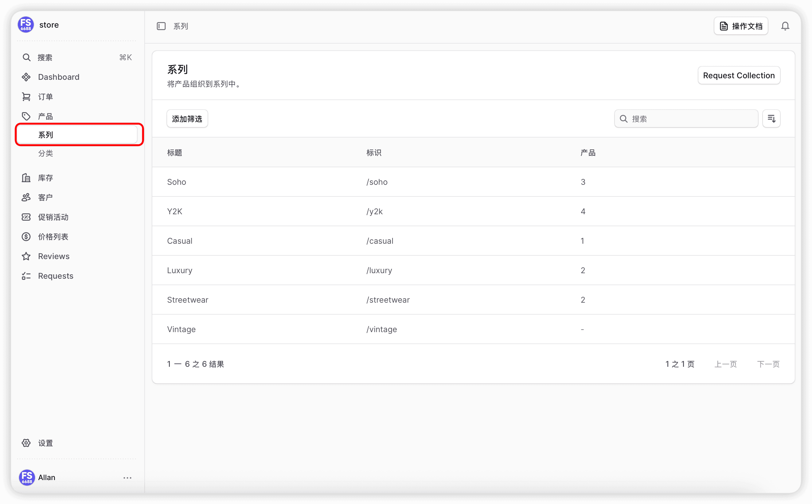Image resolution: width=812 pixels, height=504 pixels.
Task: Open Allan user menu dots
Action: (127, 478)
